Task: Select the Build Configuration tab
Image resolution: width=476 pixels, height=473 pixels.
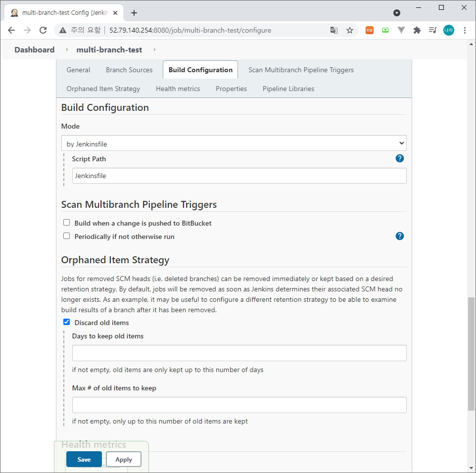Action: tap(200, 70)
